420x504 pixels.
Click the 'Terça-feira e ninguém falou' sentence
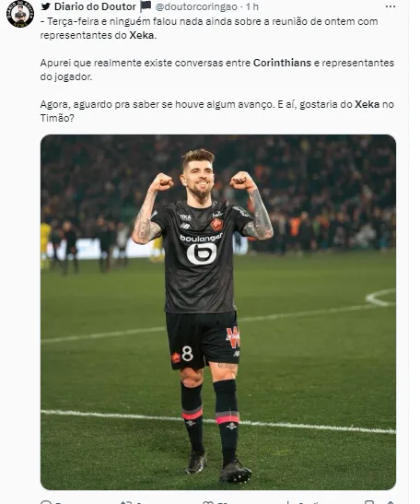click(x=209, y=29)
